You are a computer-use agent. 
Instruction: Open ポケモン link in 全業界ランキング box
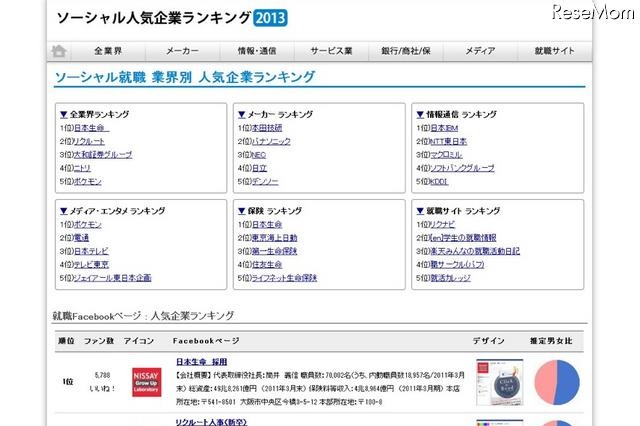(87, 182)
